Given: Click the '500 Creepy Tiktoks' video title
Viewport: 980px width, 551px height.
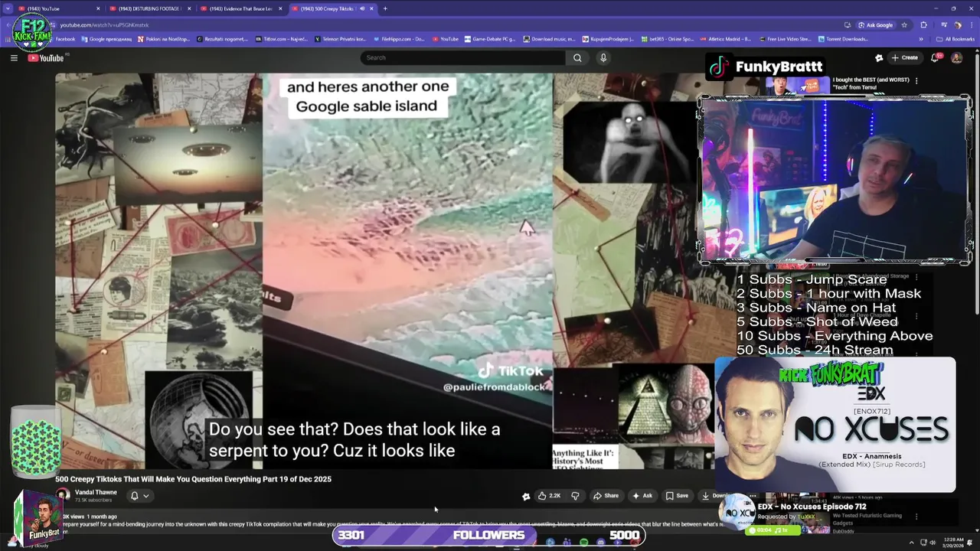Looking at the screenshot, I should pyautogui.click(x=193, y=479).
